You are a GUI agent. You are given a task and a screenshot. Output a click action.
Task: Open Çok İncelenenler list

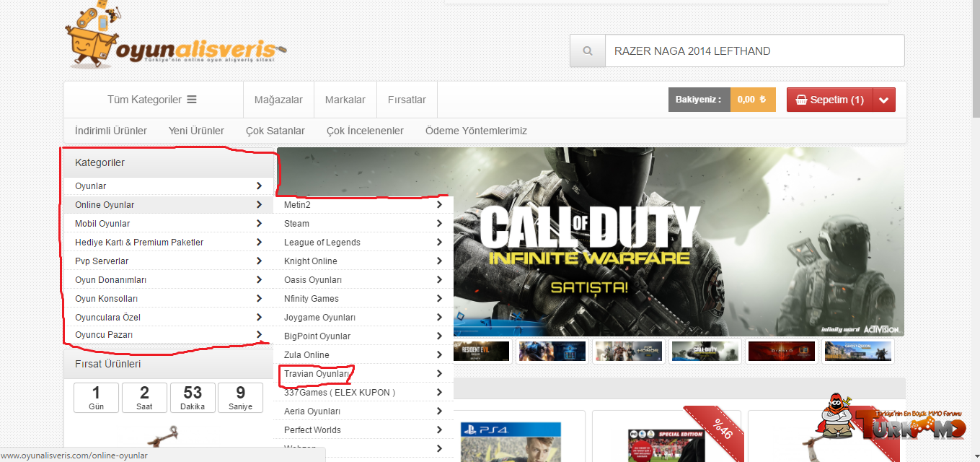pos(365,131)
